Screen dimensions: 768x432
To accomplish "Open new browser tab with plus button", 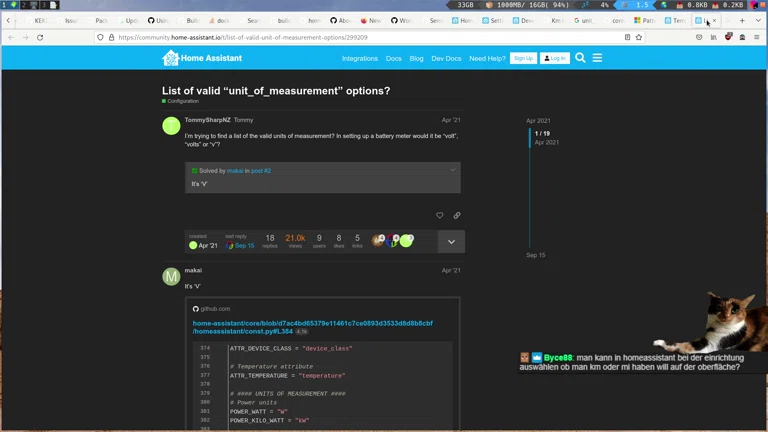I will 741,20.
